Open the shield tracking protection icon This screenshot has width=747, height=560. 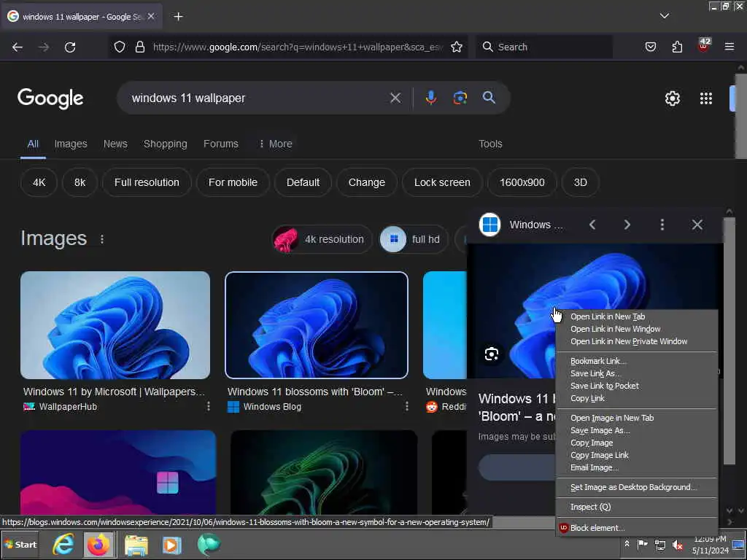(120, 47)
